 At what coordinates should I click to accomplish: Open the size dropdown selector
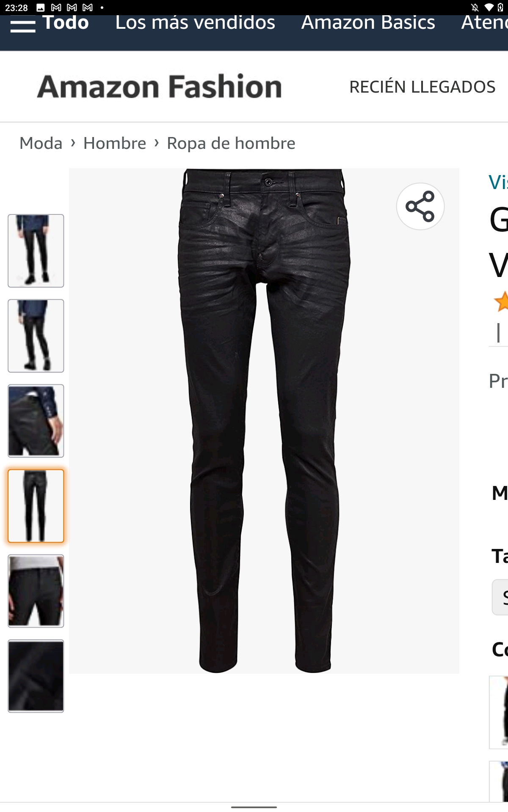click(x=500, y=597)
